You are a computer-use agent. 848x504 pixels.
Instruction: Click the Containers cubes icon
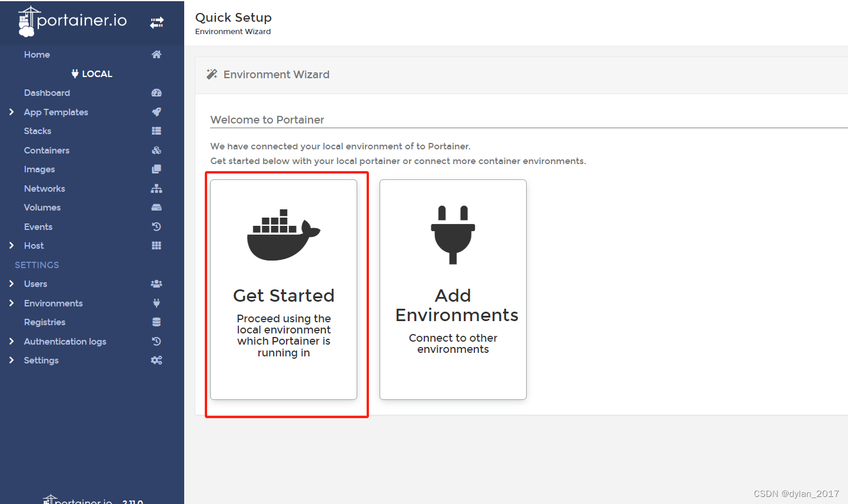click(157, 151)
